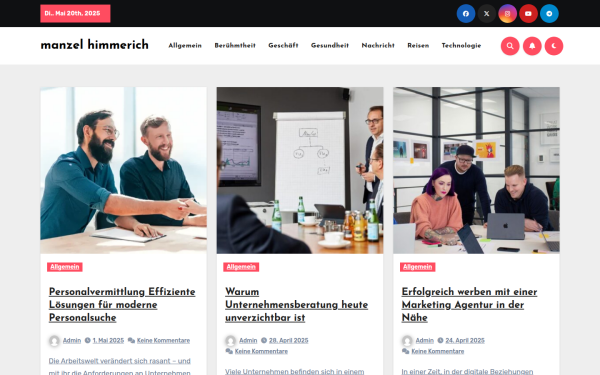This screenshot has height=375, width=600.
Task: Open the Instagram social icon
Action: pos(507,14)
